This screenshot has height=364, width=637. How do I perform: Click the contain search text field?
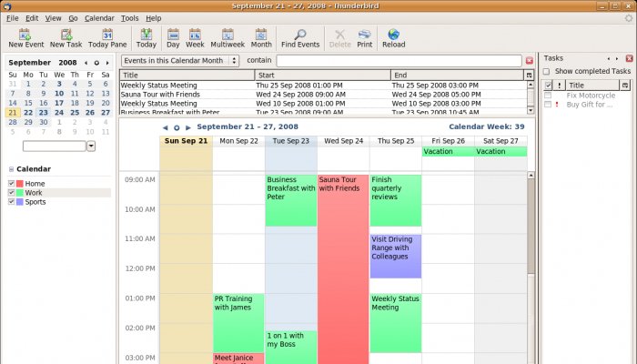pos(399,61)
